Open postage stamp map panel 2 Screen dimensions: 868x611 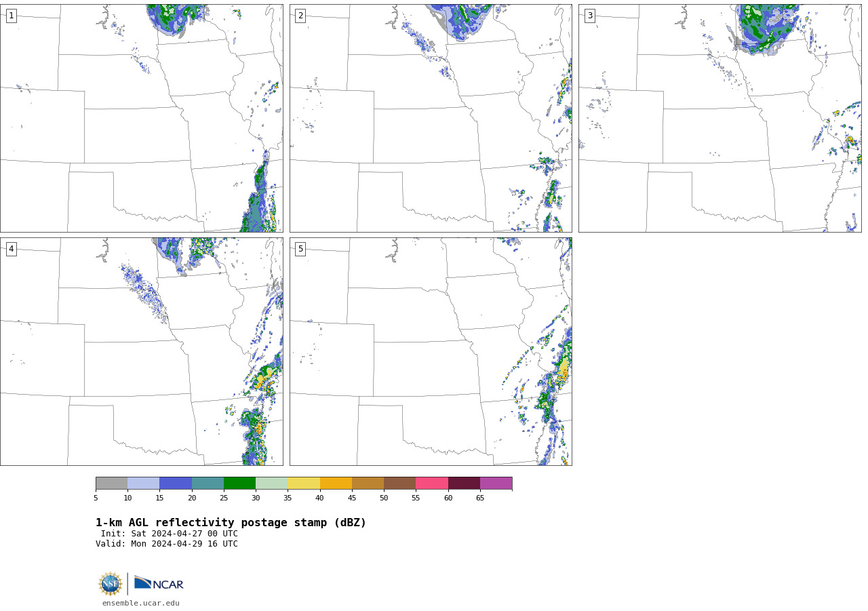click(431, 118)
